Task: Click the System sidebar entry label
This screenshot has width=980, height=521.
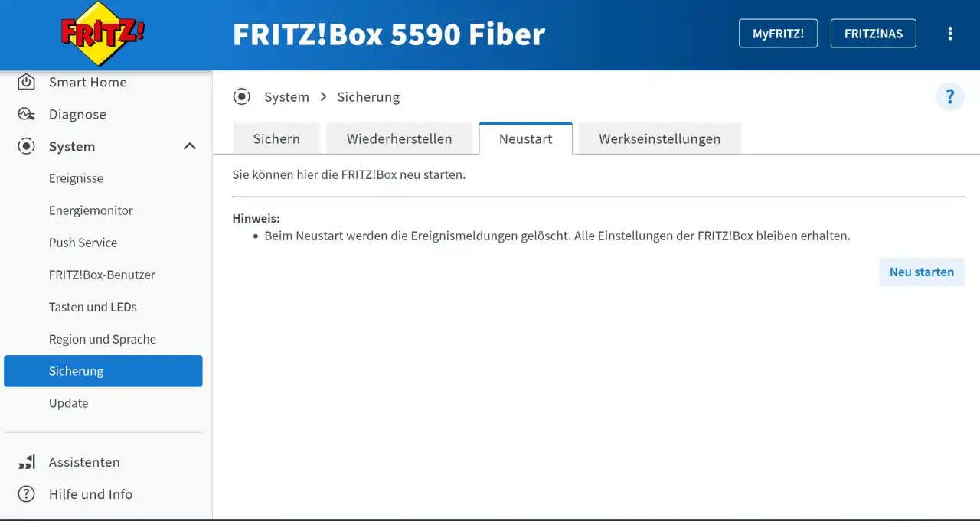Action: tap(72, 146)
